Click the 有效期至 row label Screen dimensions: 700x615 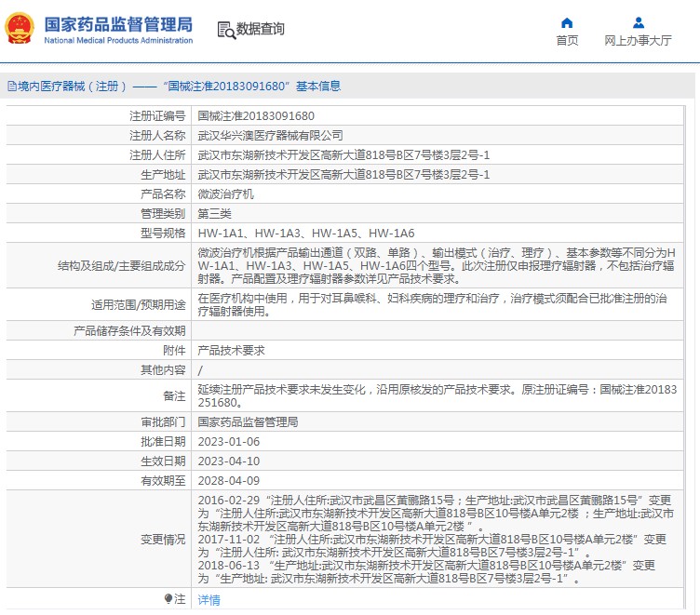click(x=163, y=481)
